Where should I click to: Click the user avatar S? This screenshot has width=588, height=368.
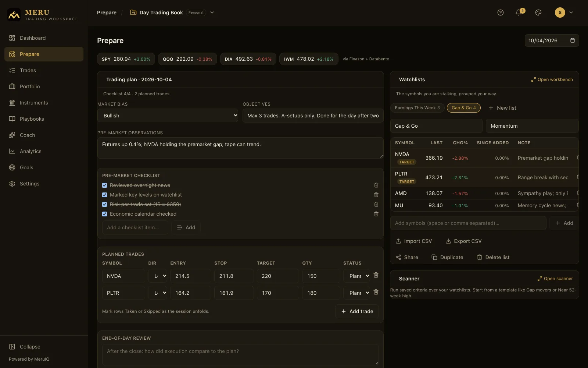point(560,13)
